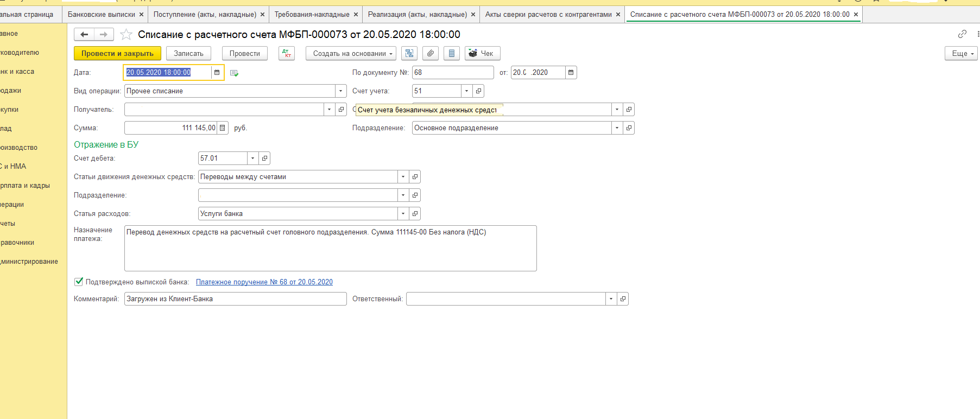Open the Счет учета 51 item form
980x419 pixels.
(478, 91)
